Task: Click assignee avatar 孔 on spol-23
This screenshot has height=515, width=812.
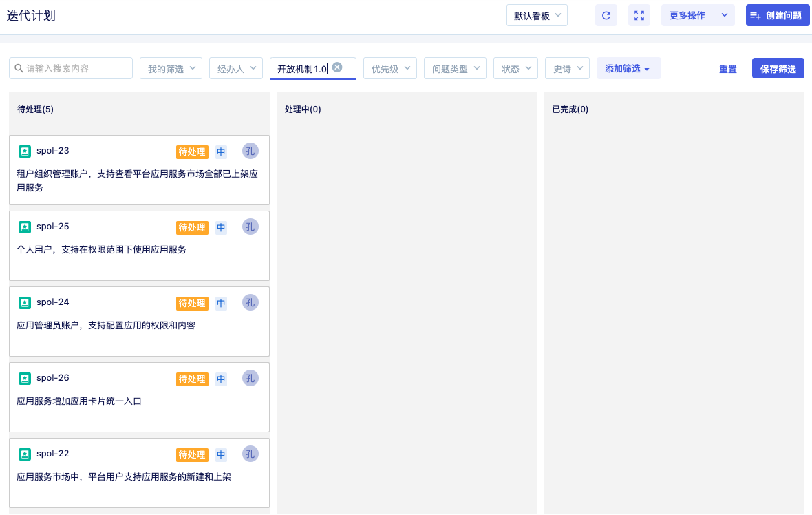Action: point(250,151)
